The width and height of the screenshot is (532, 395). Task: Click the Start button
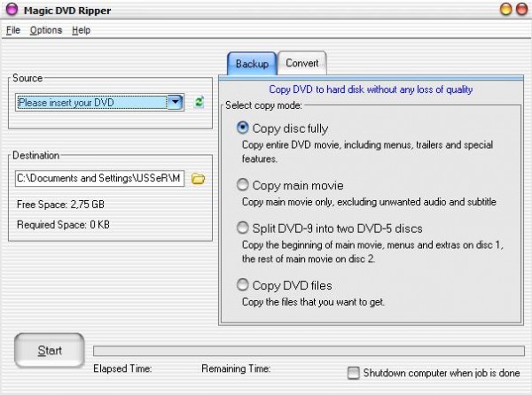coord(50,351)
